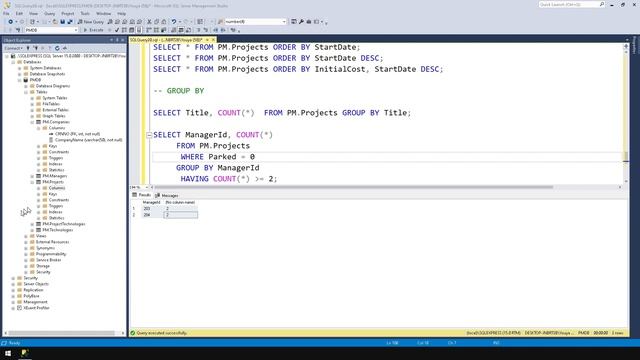The width and height of the screenshot is (640, 360).
Task: Click the Paste icon in the toolbar
Action: click(x=164, y=22)
